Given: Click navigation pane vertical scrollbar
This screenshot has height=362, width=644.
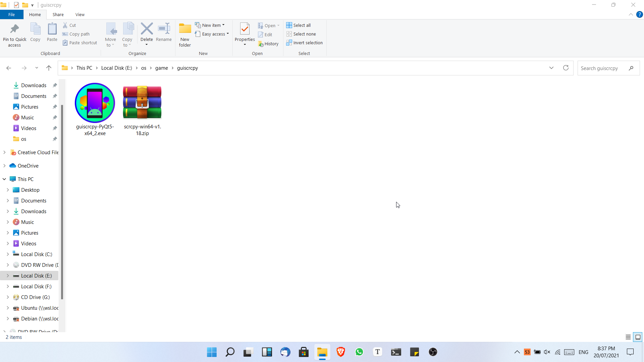Looking at the screenshot, I should (x=62, y=202).
